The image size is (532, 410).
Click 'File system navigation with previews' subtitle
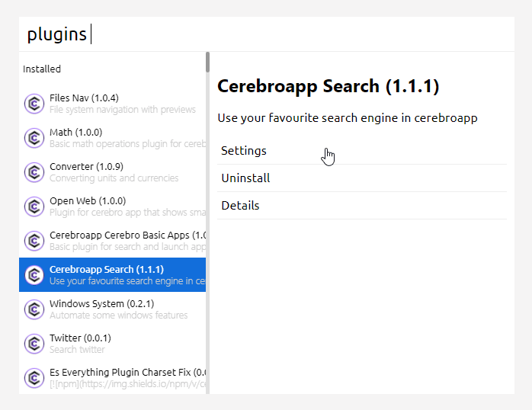(123, 110)
